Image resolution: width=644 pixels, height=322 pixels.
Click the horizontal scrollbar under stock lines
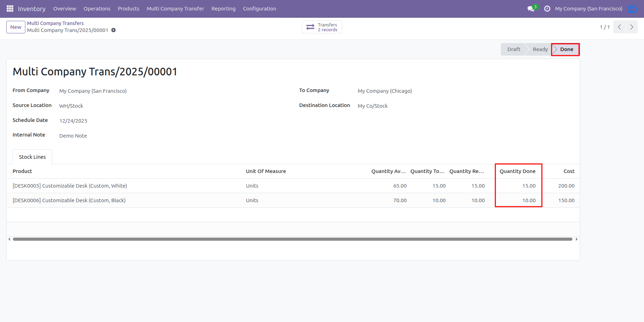[292, 239]
